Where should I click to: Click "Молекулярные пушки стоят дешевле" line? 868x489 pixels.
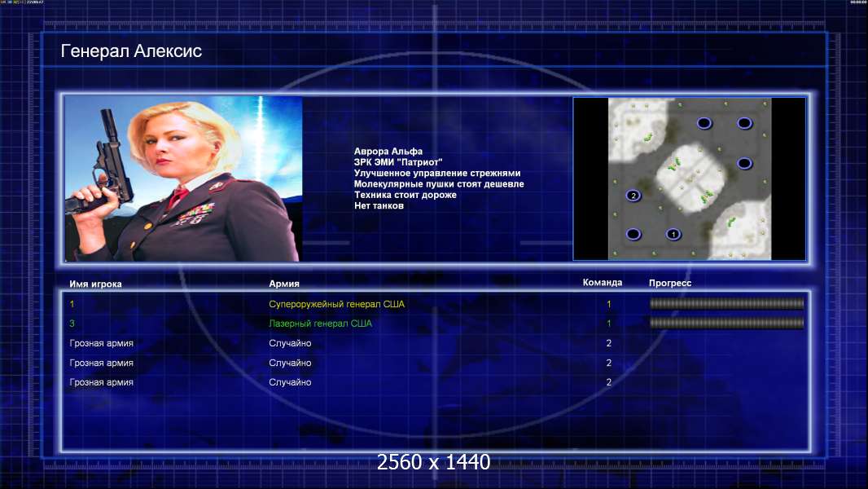(x=438, y=184)
